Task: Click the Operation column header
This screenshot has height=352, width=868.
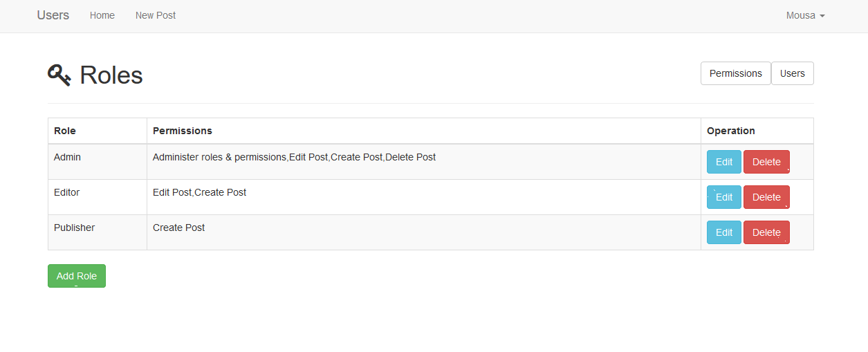Action: pyautogui.click(x=730, y=131)
